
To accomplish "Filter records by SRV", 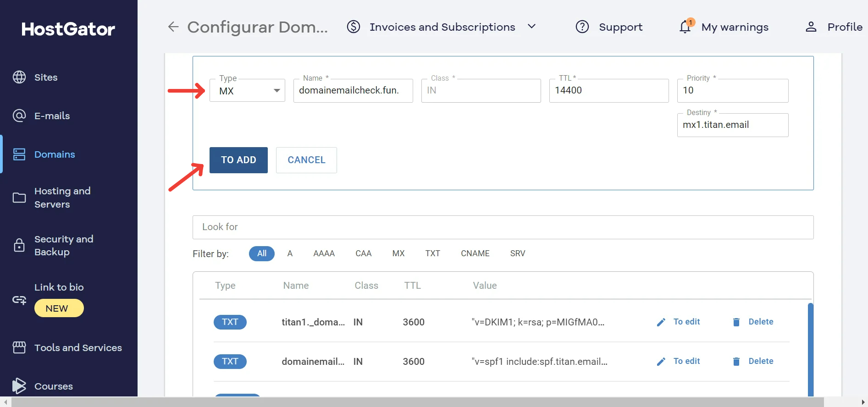I will (x=518, y=253).
